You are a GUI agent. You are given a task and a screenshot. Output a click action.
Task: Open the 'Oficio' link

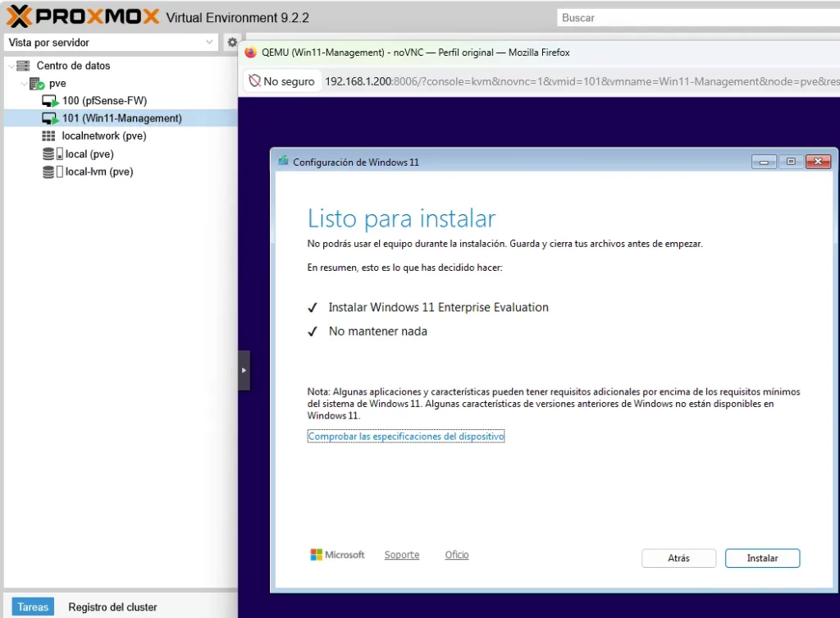point(457,555)
